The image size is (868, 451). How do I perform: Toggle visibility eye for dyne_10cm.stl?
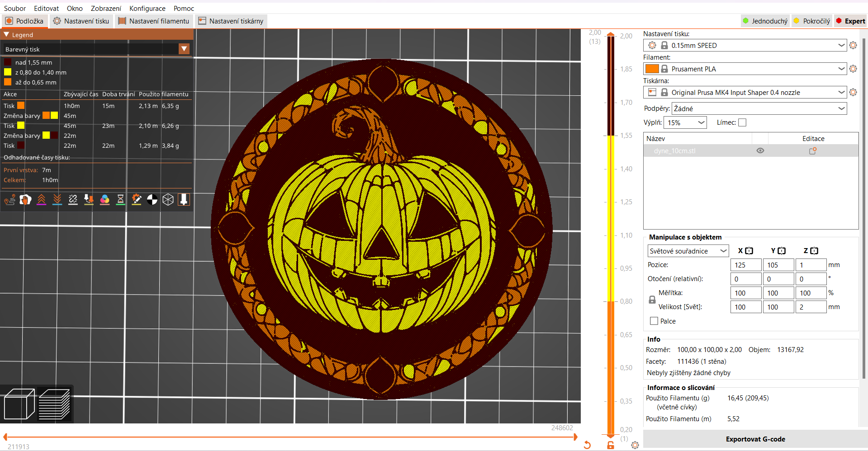click(x=760, y=151)
